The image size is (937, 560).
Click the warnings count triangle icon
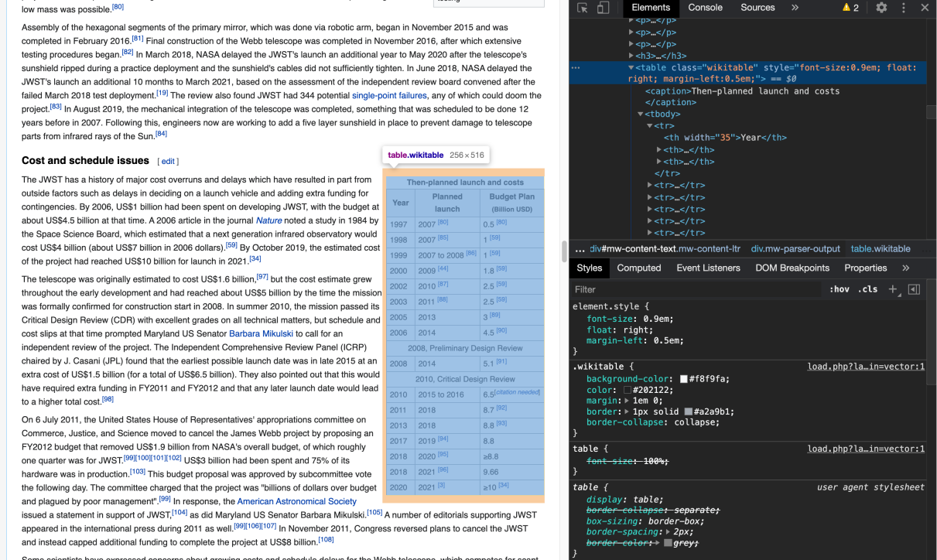pyautogui.click(x=846, y=8)
